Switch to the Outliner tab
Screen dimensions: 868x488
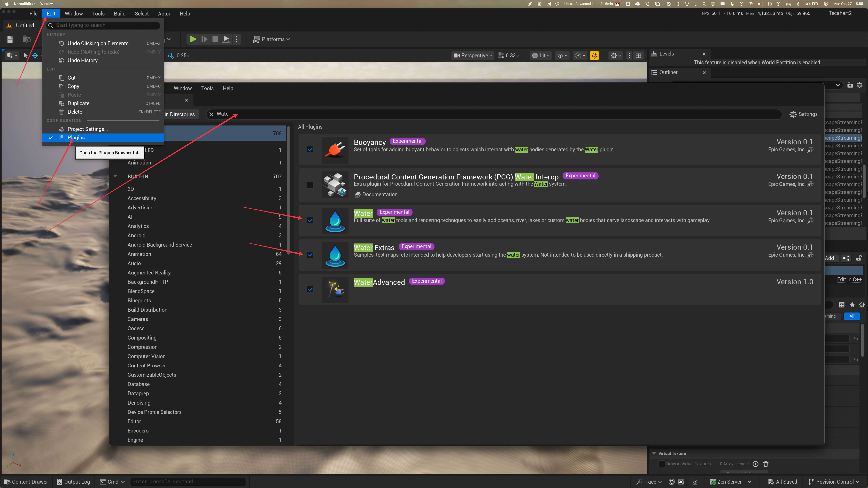(668, 72)
